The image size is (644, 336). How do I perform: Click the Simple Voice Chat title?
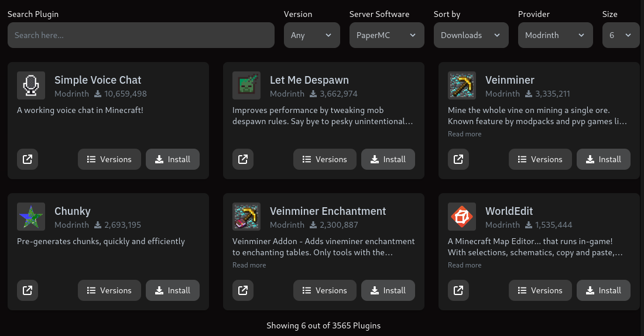tap(98, 80)
